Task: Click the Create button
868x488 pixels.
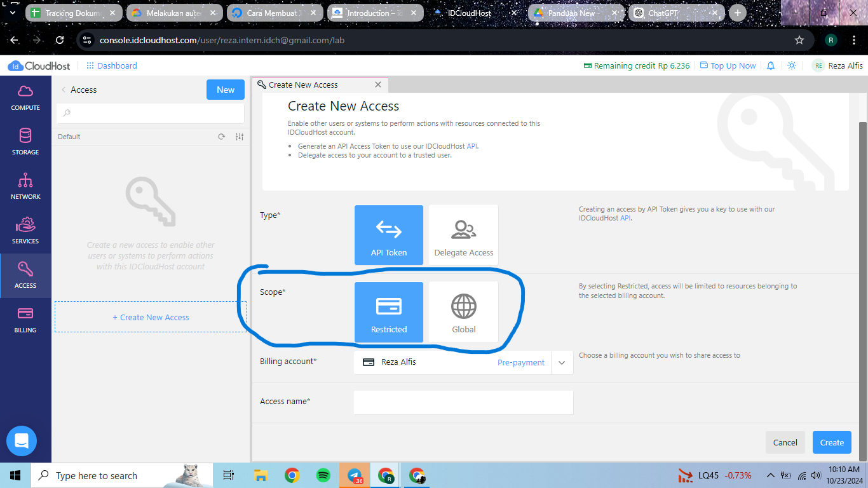Action: coord(832,442)
